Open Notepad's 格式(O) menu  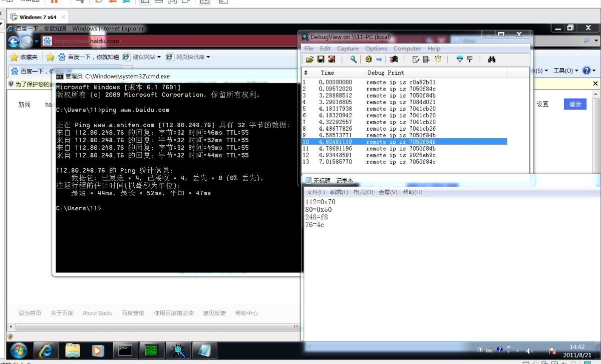coord(363,192)
